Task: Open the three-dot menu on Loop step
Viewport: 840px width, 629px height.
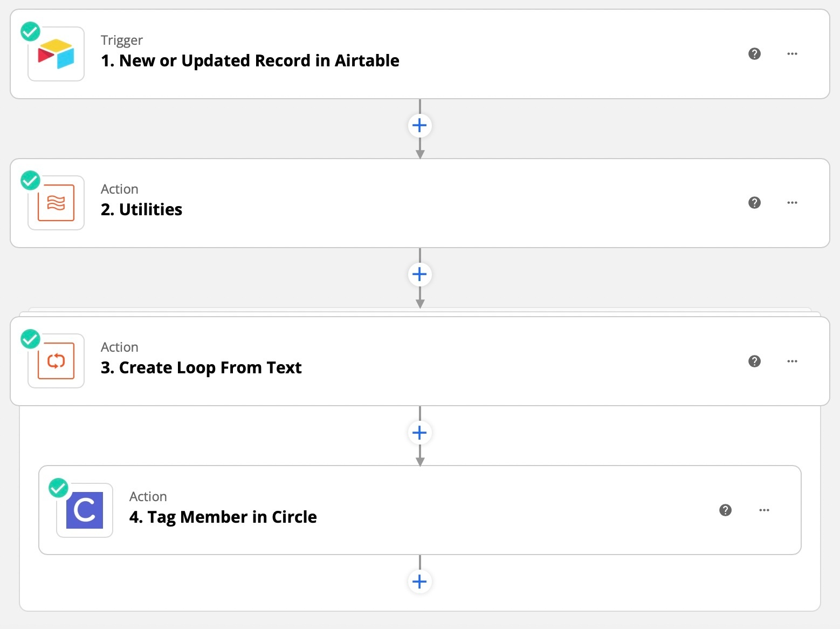Action: [x=792, y=361]
